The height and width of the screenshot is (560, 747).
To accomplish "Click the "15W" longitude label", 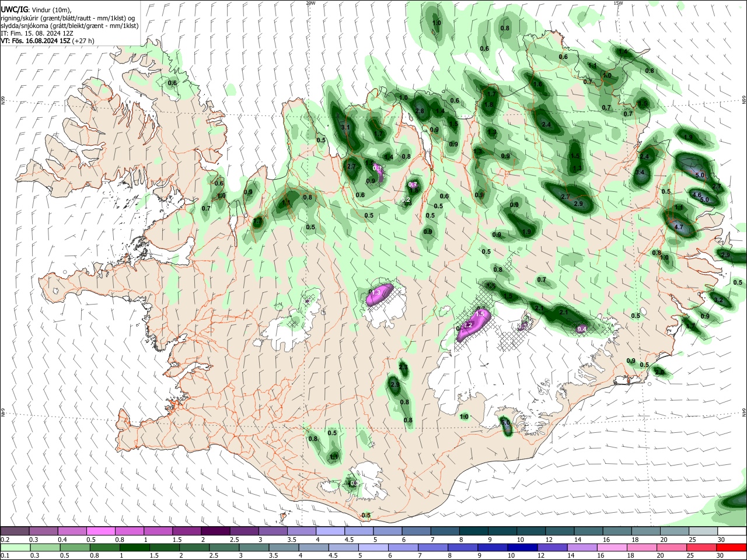I will point(618,3).
